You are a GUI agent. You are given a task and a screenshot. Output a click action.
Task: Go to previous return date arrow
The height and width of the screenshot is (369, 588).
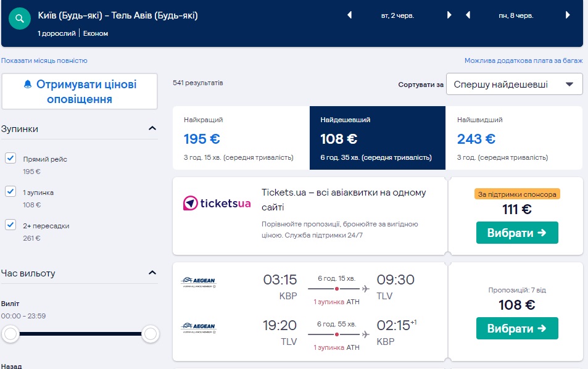[x=468, y=15]
